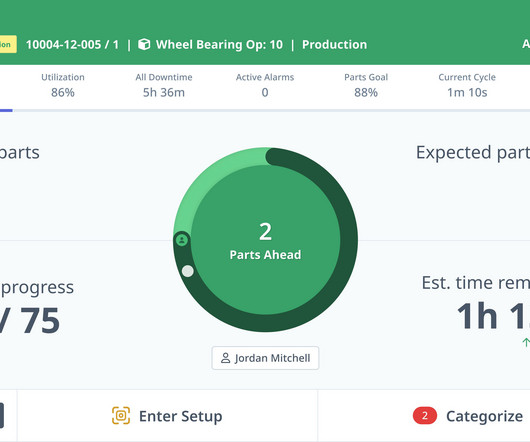Click the operator marker on progress ring
530x442 pixels.
tap(182, 240)
